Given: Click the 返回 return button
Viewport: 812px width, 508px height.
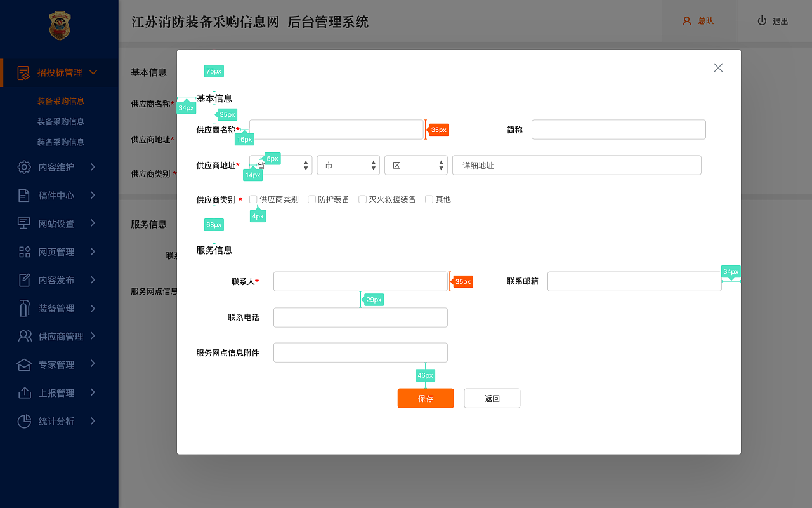Looking at the screenshot, I should coord(492,398).
